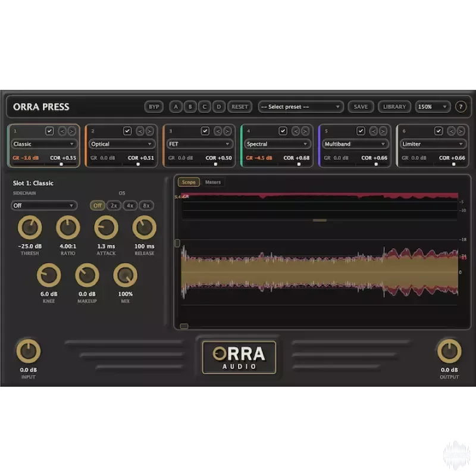Click the RESET button
Viewport: 476px width, 476px height.
240,107
